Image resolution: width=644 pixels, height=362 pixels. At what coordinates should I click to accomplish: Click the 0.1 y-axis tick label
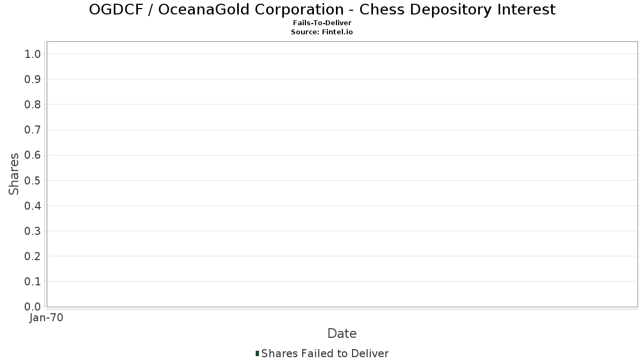33,282
